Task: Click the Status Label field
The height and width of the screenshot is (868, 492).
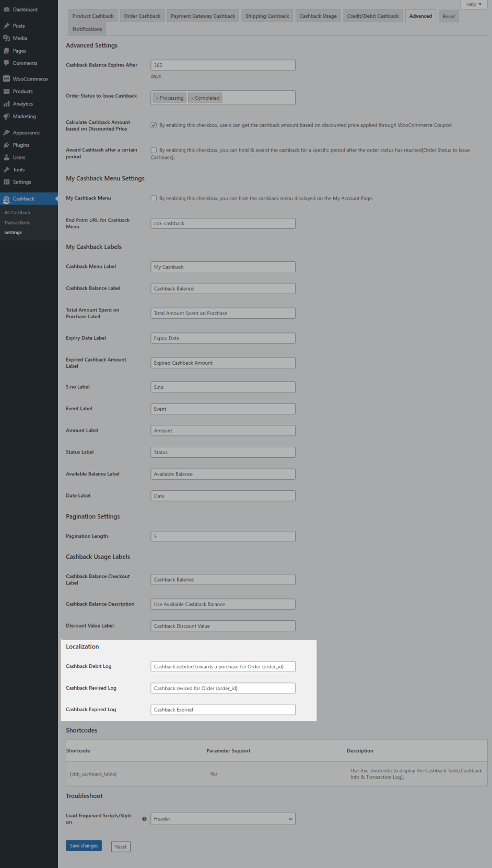Action: (223, 453)
